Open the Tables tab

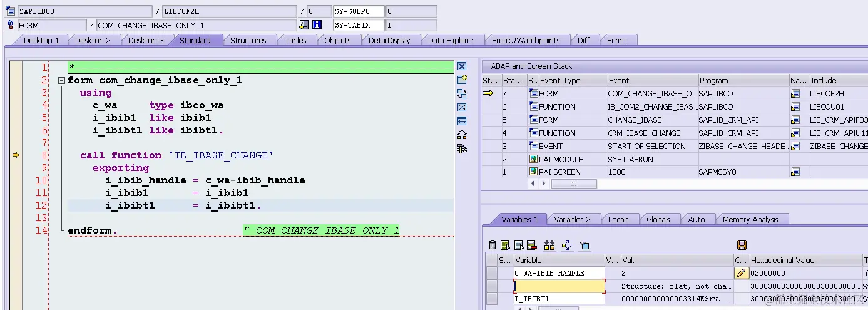click(x=295, y=40)
